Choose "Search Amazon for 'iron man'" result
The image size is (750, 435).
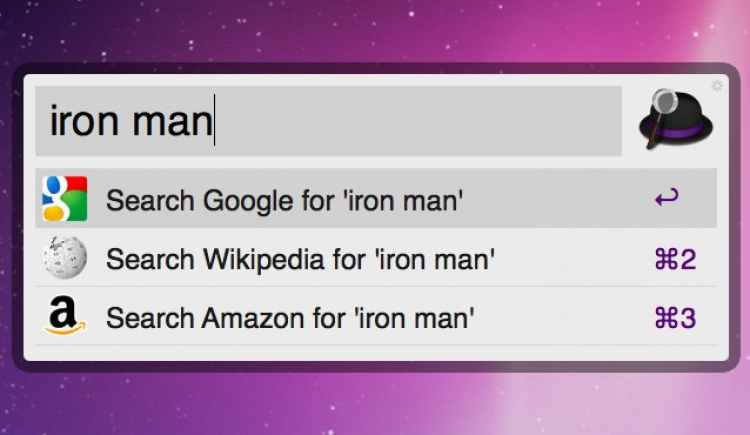[289, 319]
